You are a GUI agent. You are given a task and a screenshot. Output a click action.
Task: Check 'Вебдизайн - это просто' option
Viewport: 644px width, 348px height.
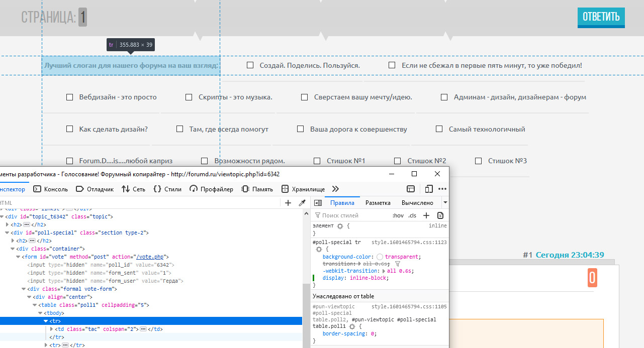coord(70,97)
